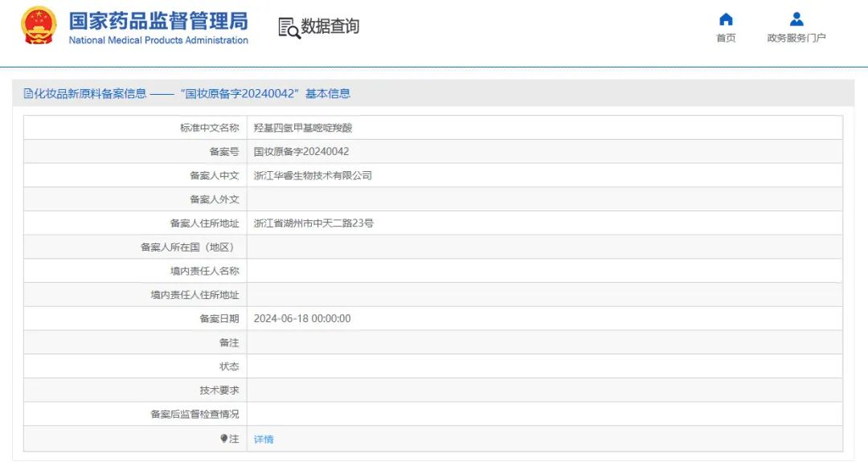Viewport: 868px width, 466px height.
Task: Click the 备案后监督检查情况 label
Action: point(194,414)
